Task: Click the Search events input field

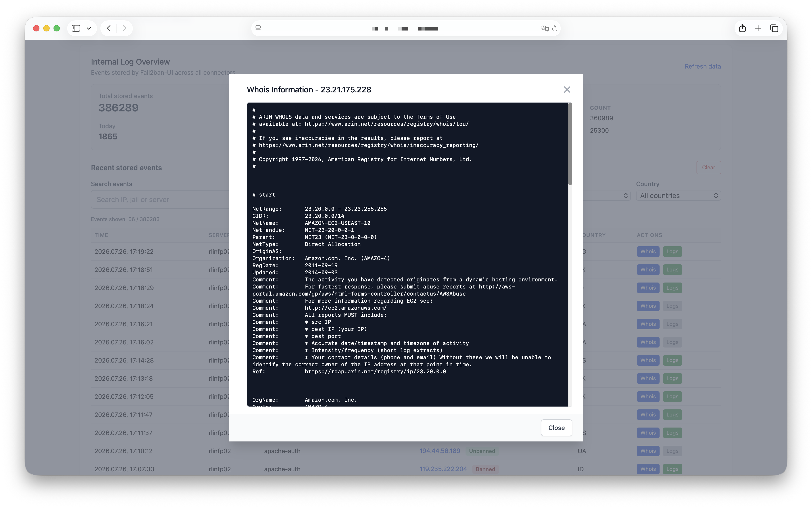Action: tap(160, 200)
